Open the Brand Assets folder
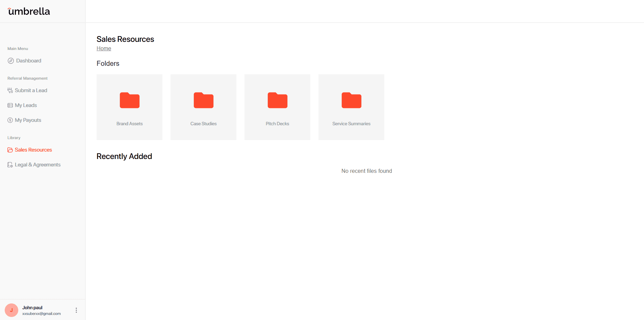This screenshot has height=320, width=644. tap(129, 107)
